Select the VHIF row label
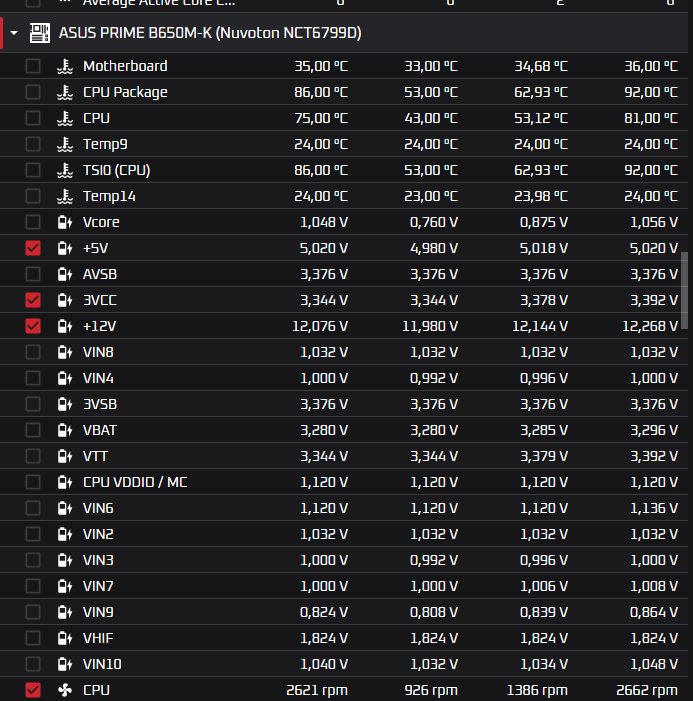This screenshot has height=701, width=693. 98,638
